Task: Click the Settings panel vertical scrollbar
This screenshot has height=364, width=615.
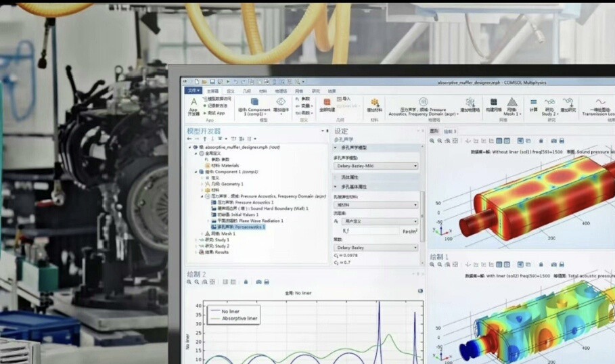Action: click(422, 216)
